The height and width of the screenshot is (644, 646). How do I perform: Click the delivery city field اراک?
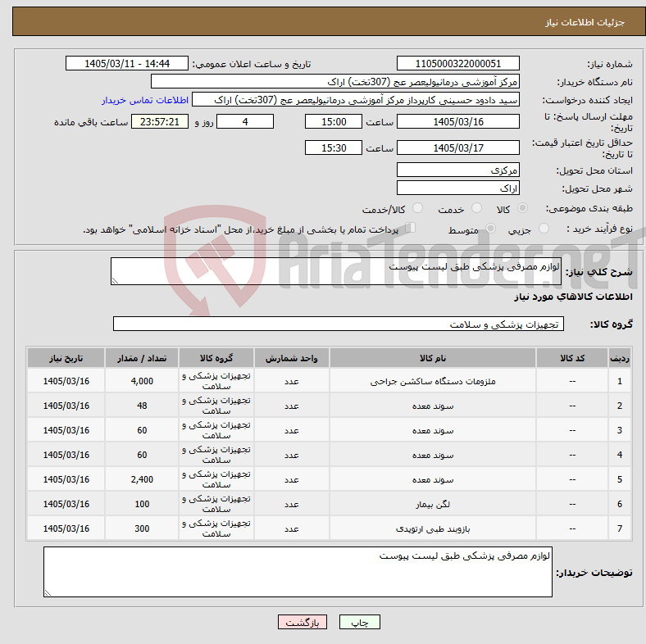pos(457,188)
